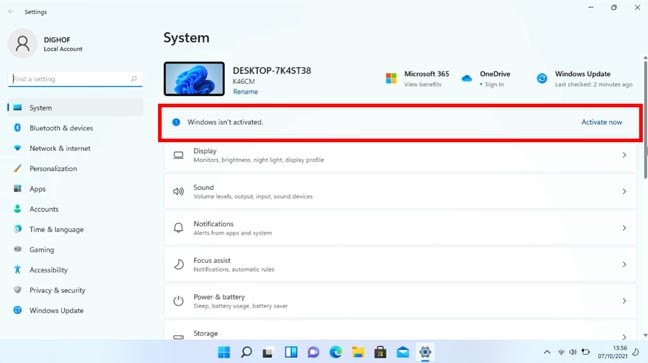Open Widgets from the taskbar
Viewport: 648px width, 363px height.
click(x=291, y=352)
